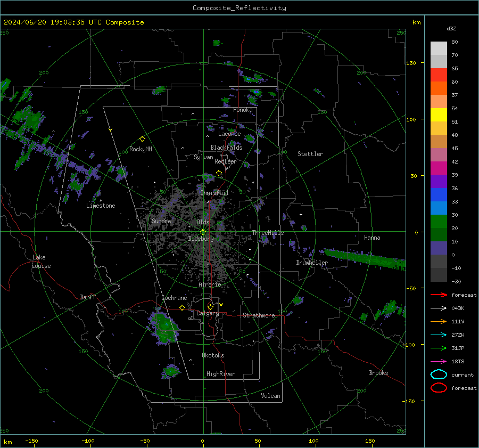Choose the green 20-30 dBZ swatch
The height and width of the screenshot is (448, 479).
click(x=439, y=222)
